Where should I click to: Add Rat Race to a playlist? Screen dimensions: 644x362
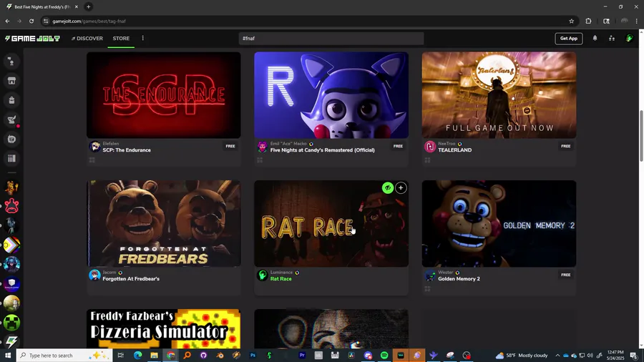[x=401, y=188]
